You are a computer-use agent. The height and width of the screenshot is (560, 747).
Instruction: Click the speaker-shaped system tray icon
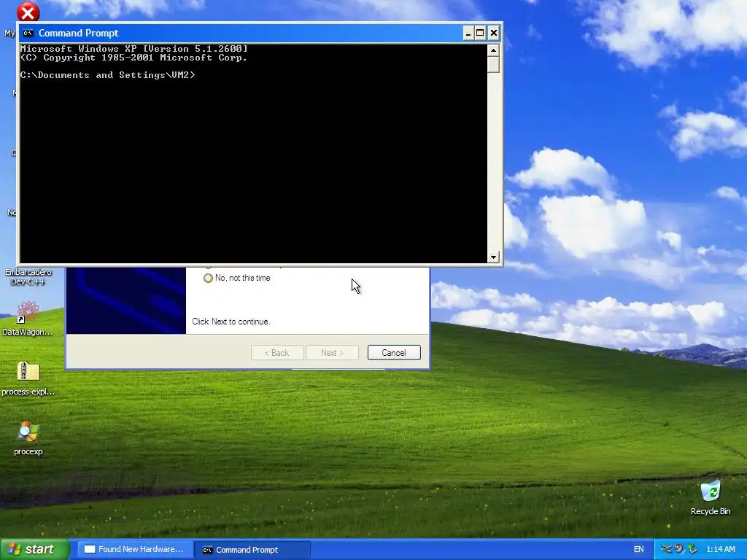tap(679, 549)
